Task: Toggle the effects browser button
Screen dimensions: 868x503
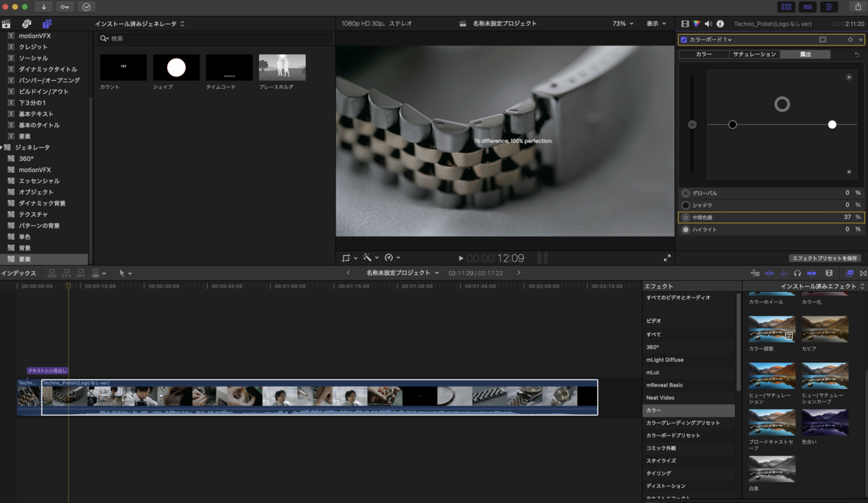Action: click(x=850, y=273)
